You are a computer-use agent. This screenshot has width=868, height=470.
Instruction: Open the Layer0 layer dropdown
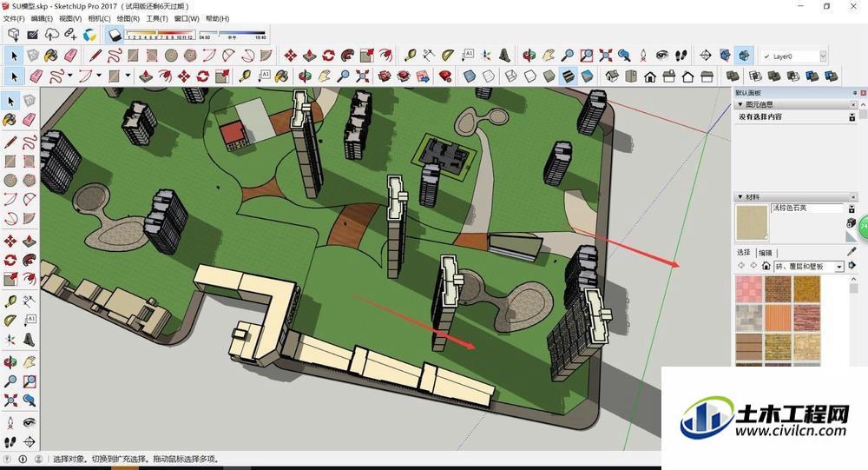[x=823, y=56]
